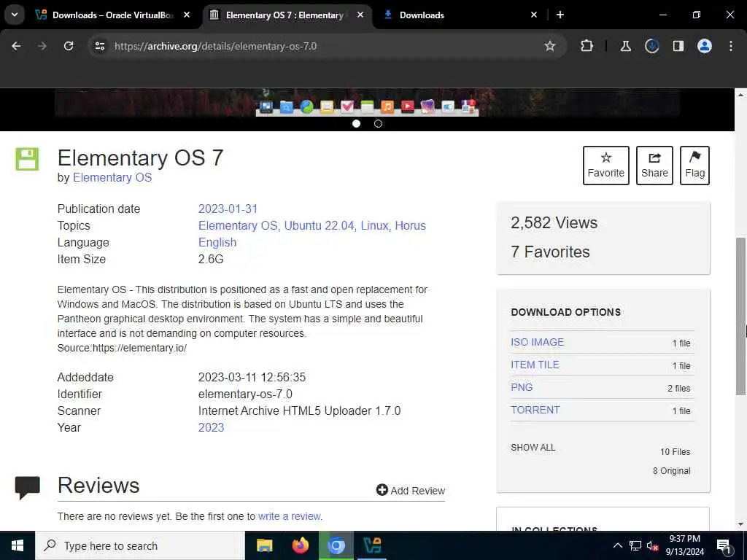
Task: Close the Downloads – Oracle VirtualBox tab
Action: pyautogui.click(x=187, y=15)
